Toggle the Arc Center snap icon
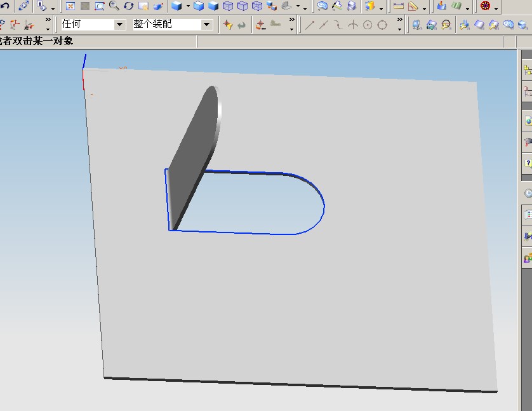 click(368, 24)
